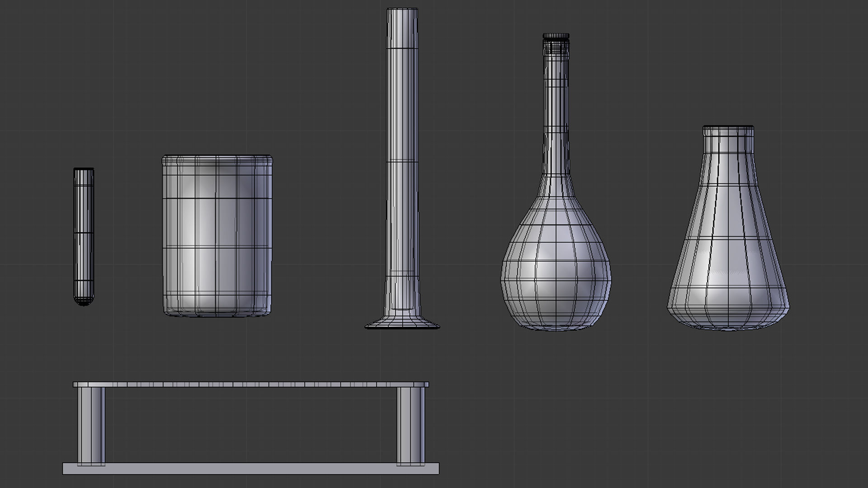Click the left leg of the rack
Screen dimensions: 868x488
point(91,425)
